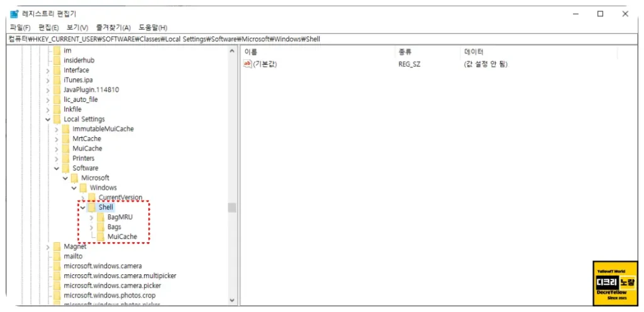Image resolution: width=644 pixels, height=312 pixels.
Task: Select the BagMRU folder icon
Action: point(101,217)
